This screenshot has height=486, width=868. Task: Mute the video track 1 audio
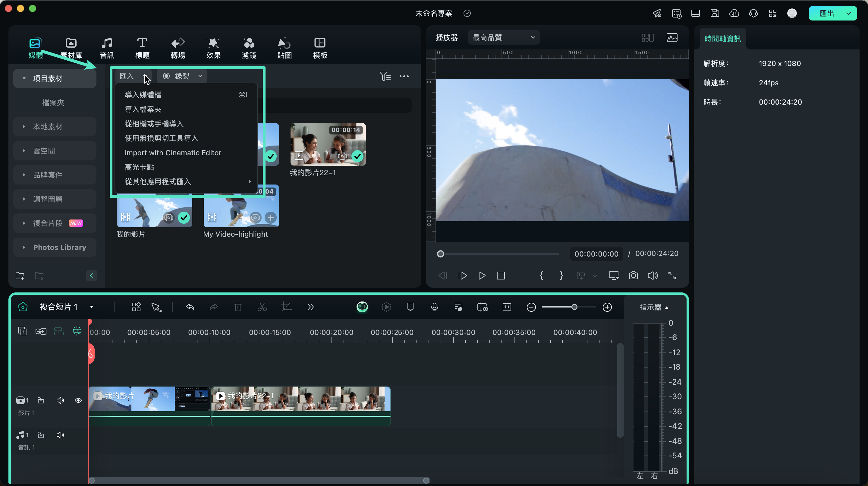(x=60, y=400)
